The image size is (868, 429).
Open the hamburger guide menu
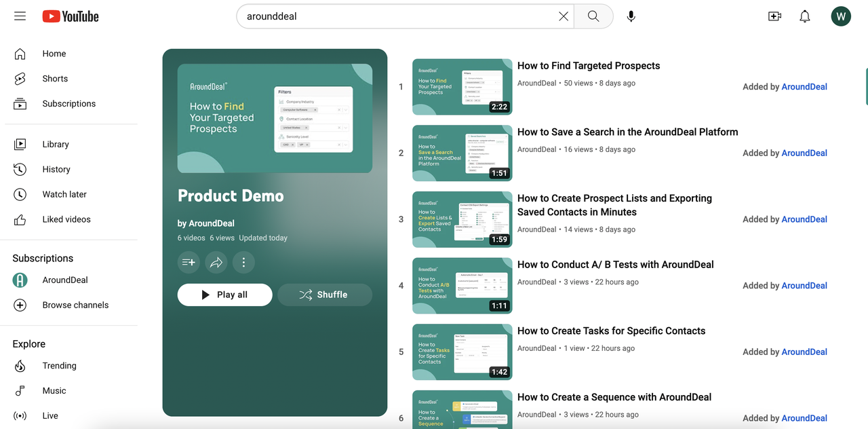pos(20,16)
